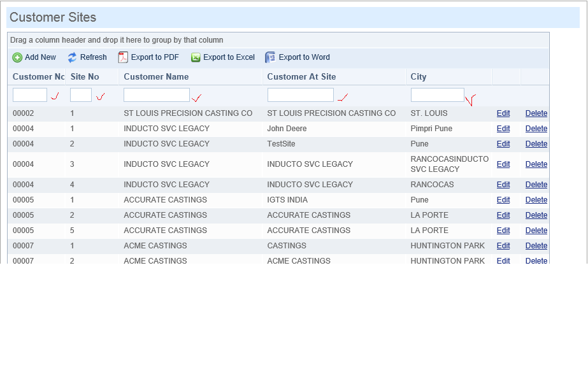Select the IGTS INDIA cell

click(287, 200)
